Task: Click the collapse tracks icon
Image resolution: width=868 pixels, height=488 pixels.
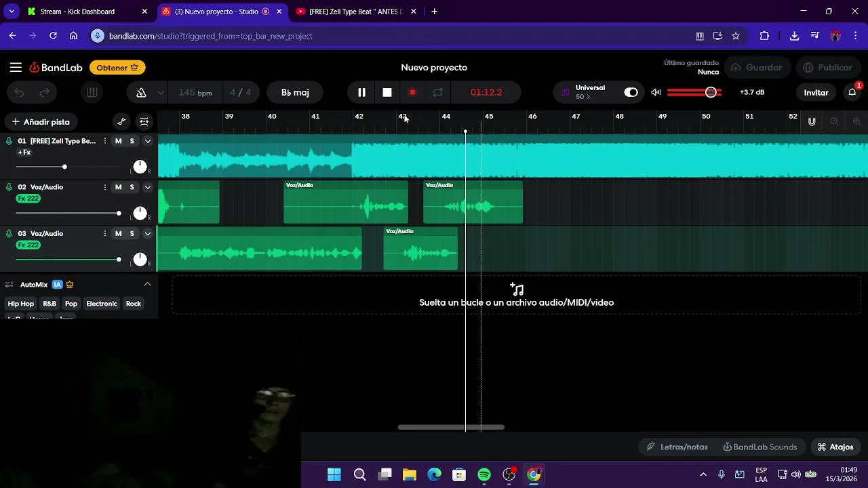Action: [x=144, y=122]
